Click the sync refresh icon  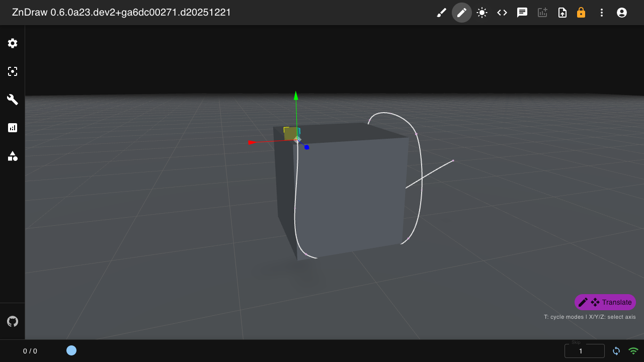click(x=616, y=351)
